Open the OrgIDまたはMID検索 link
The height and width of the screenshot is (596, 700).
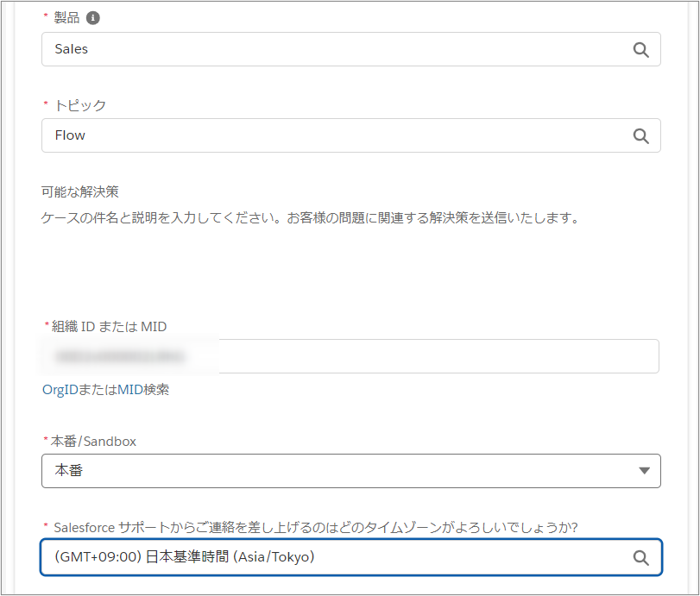105,390
